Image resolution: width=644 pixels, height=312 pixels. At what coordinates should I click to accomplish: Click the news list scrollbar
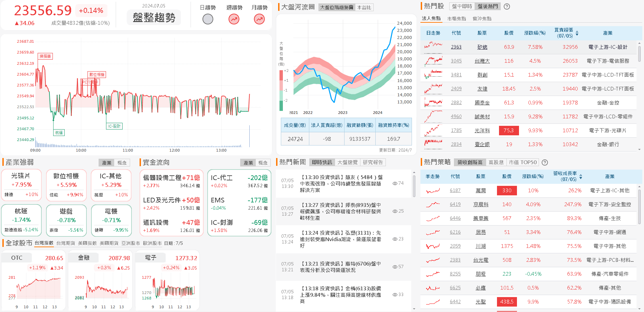click(414, 186)
